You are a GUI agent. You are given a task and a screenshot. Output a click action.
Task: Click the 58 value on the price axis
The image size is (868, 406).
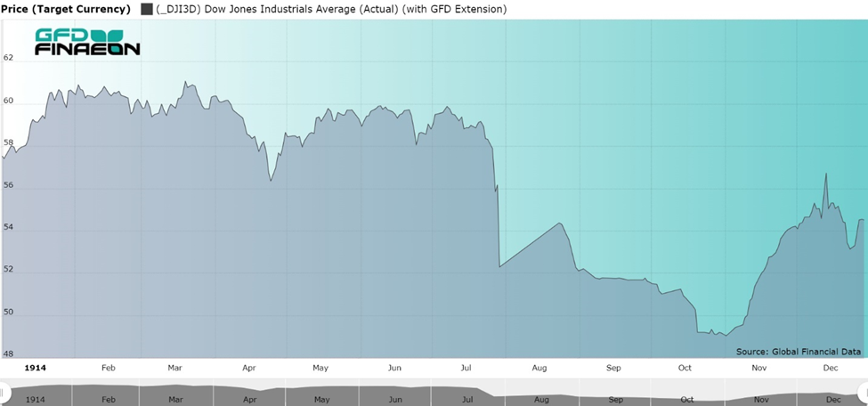click(8, 143)
